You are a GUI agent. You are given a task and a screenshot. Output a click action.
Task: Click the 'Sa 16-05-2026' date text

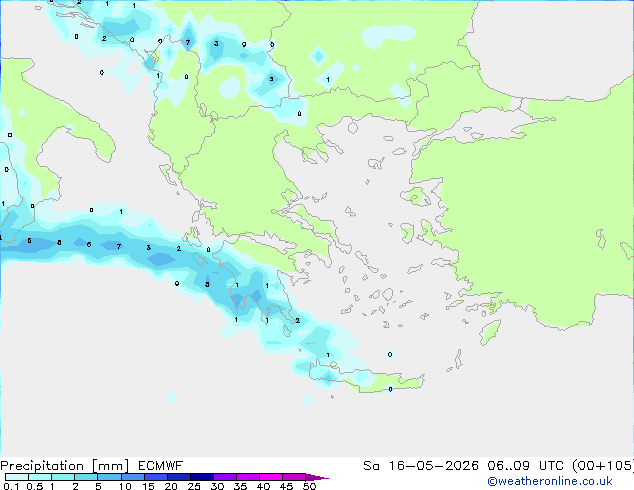tap(421, 466)
